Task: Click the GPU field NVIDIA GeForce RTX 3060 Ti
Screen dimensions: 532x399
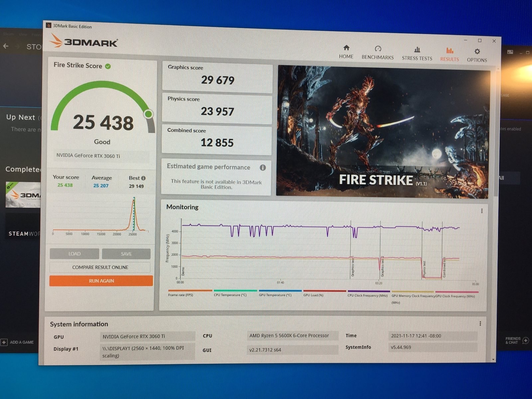Action: pyautogui.click(x=147, y=336)
